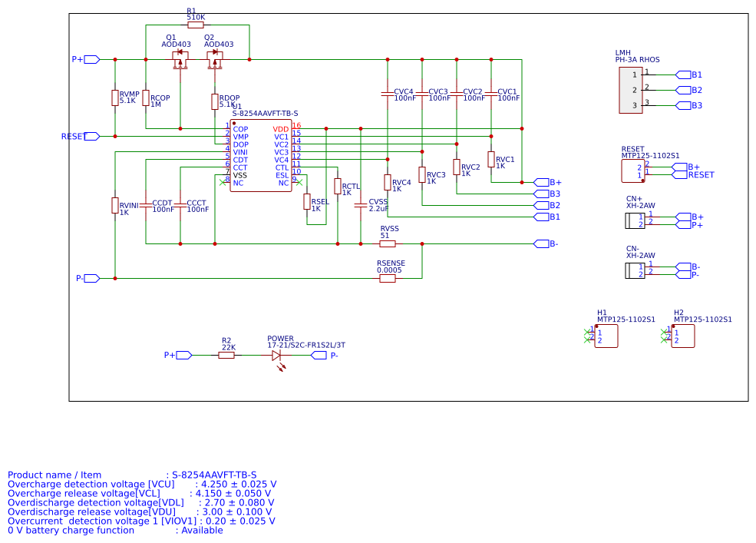Image resolution: width=756 pixels, height=543 pixels.
Task: Click the RSEL 1K resistor
Action: 307,201
